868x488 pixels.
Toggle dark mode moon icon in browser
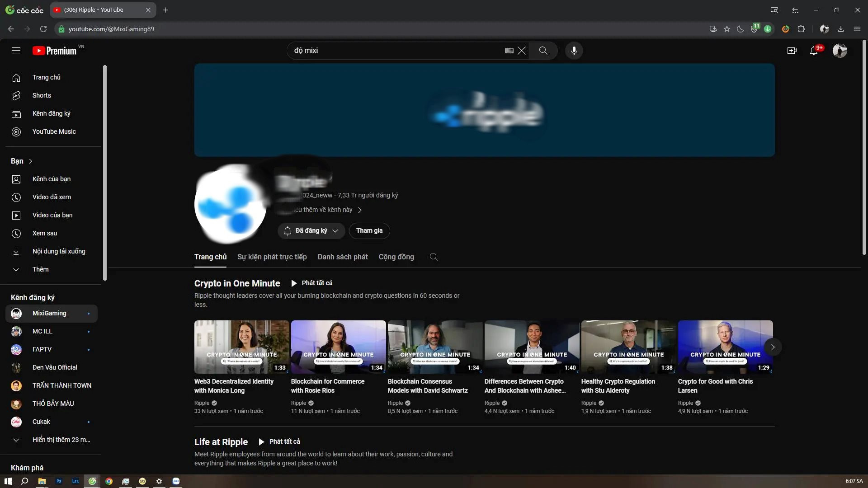point(741,28)
